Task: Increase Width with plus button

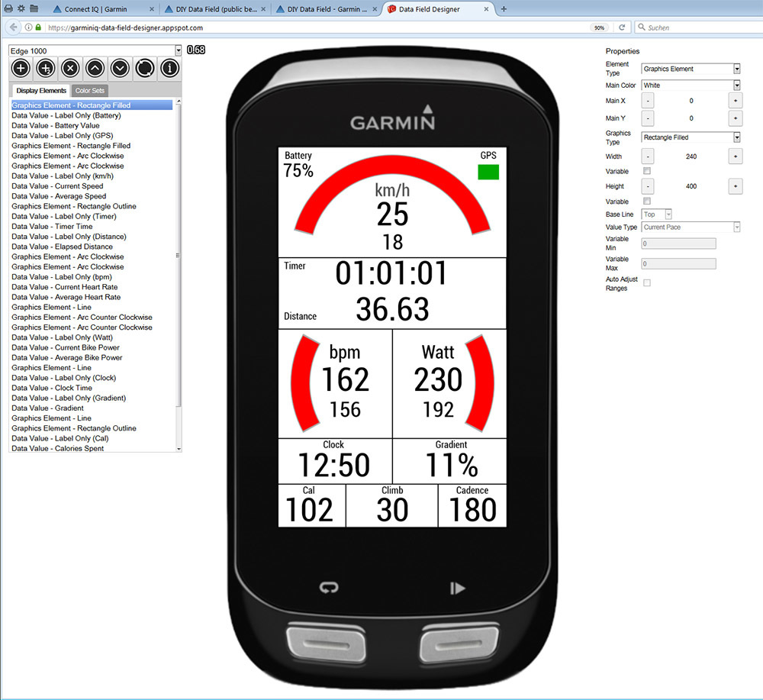Action: (736, 156)
